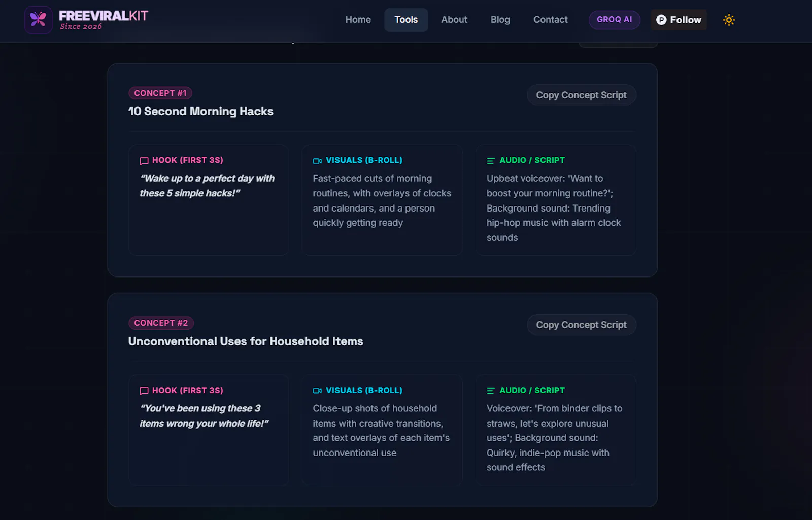Click audio script lines icon in Concept #2

pos(491,391)
